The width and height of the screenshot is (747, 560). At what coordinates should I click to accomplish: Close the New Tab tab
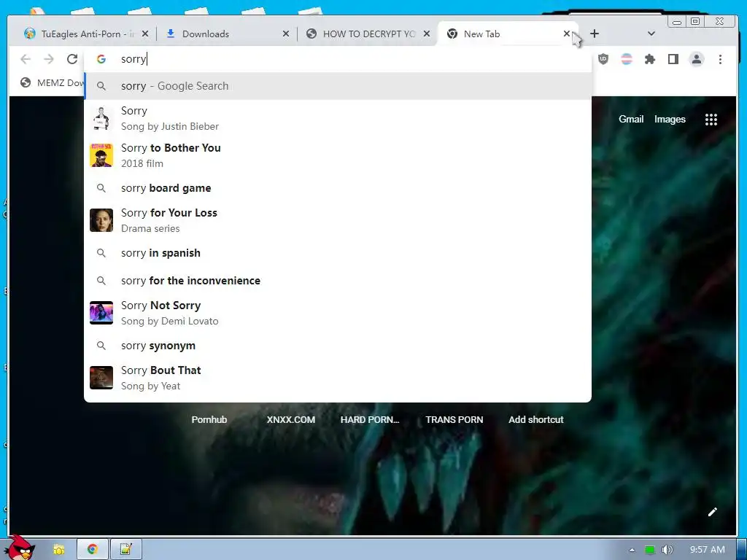click(x=566, y=34)
